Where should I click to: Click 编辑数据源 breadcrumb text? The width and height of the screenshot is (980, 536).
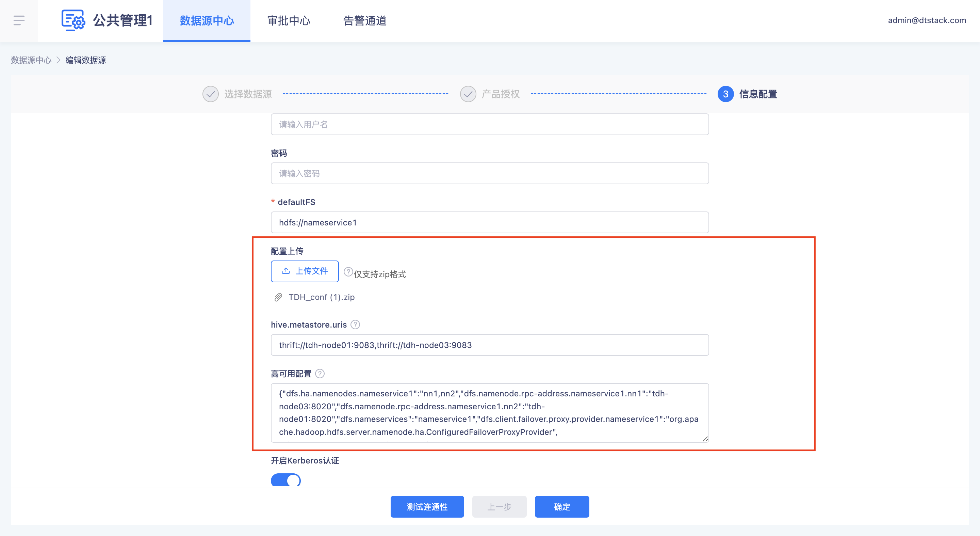(x=86, y=60)
